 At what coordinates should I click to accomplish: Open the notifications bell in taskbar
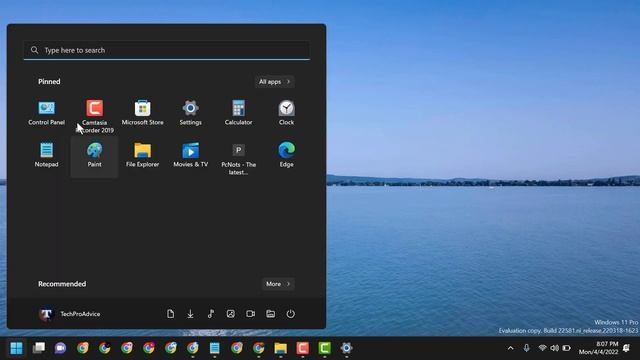pos(627,348)
